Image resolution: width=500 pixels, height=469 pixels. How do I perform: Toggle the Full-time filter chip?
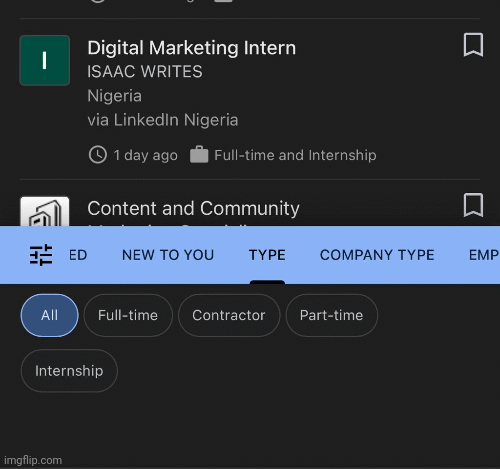(128, 315)
